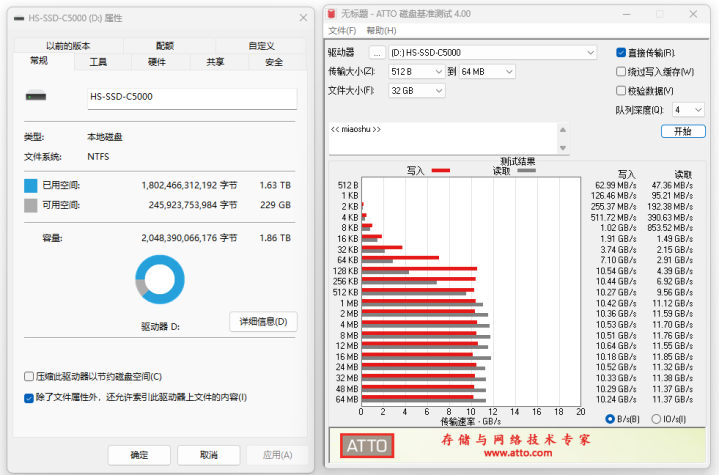
Task: Open transfer size end dropdown 64 MB
Action: pos(487,72)
